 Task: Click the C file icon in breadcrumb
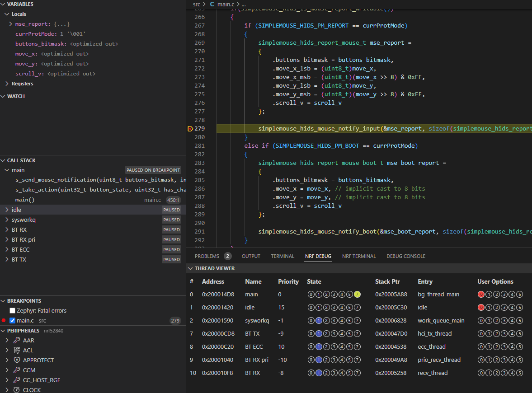click(x=212, y=4)
